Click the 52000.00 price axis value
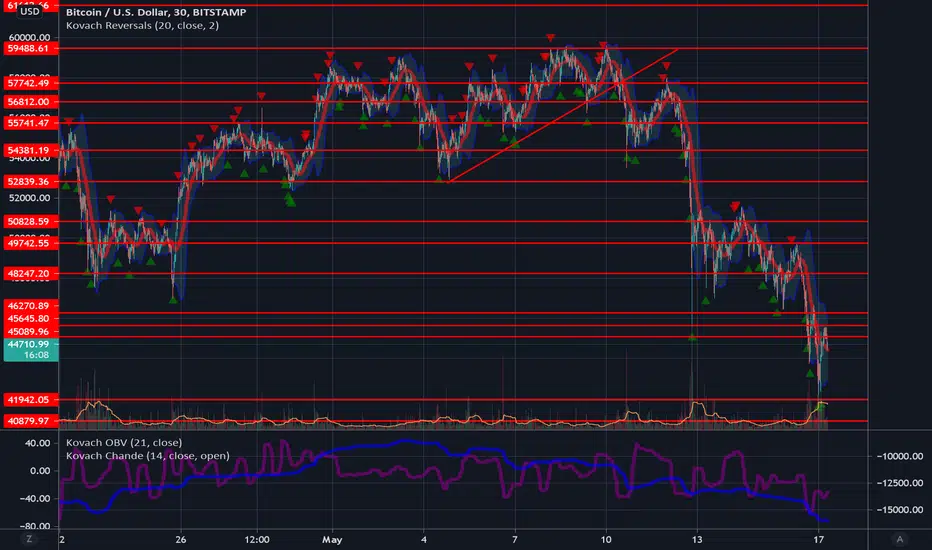Image resolution: width=932 pixels, height=550 pixels. (x=30, y=198)
